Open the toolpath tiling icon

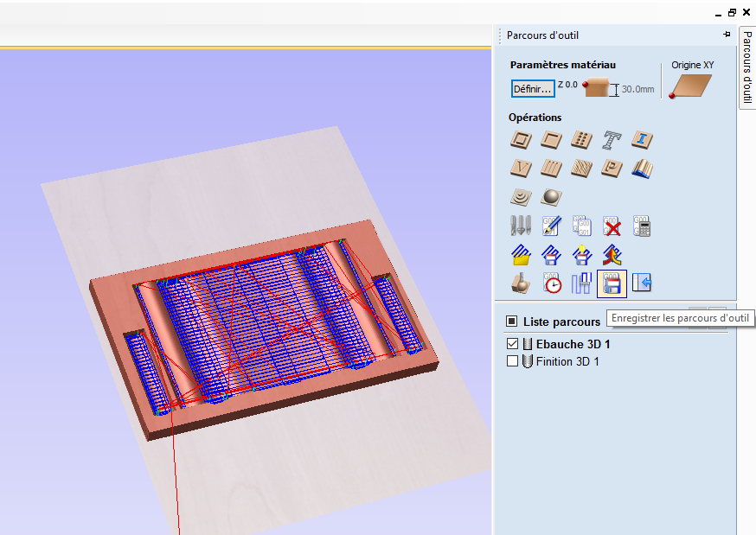[581, 283]
